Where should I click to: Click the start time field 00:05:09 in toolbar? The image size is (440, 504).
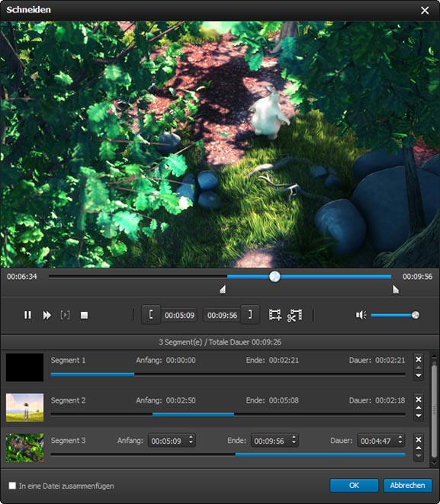[x=179, y=316]
